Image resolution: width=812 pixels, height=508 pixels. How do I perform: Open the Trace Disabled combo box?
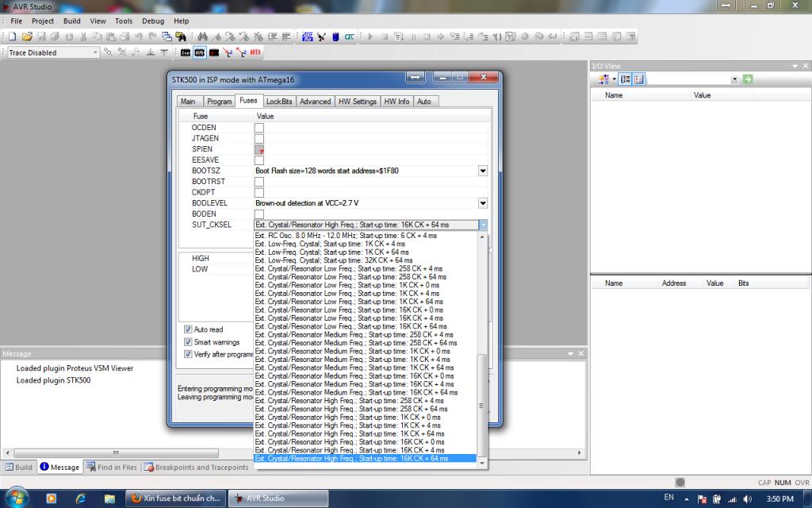pyautogui.click(x=53, y=52)
